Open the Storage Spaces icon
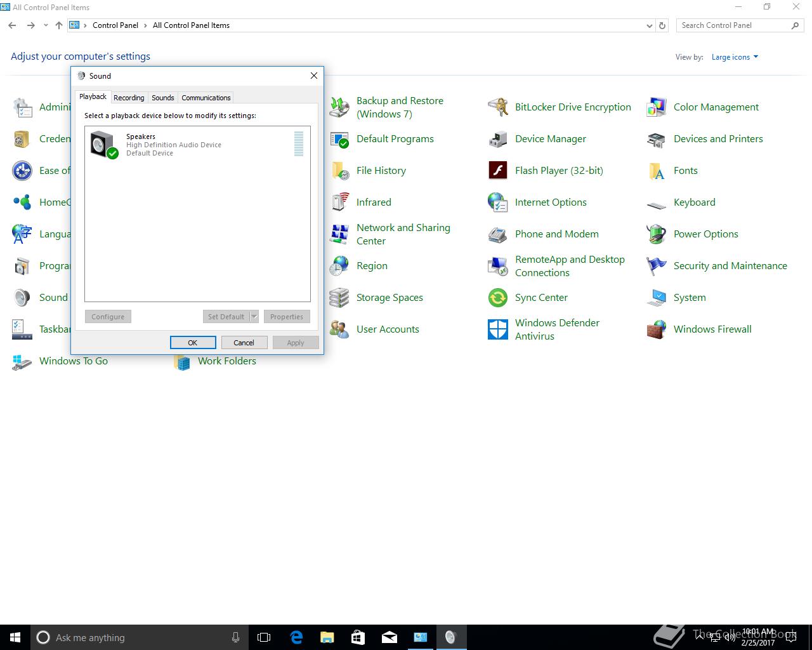 [339, 298]
